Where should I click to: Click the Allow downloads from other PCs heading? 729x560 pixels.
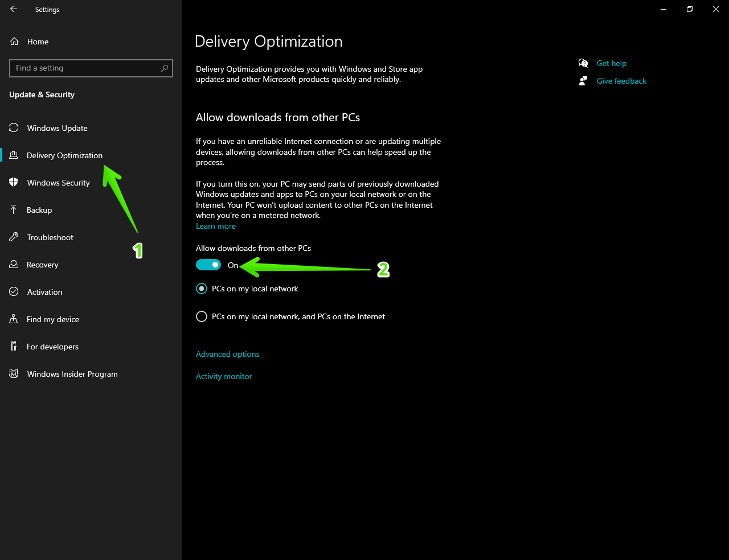[x=278, y=117]
